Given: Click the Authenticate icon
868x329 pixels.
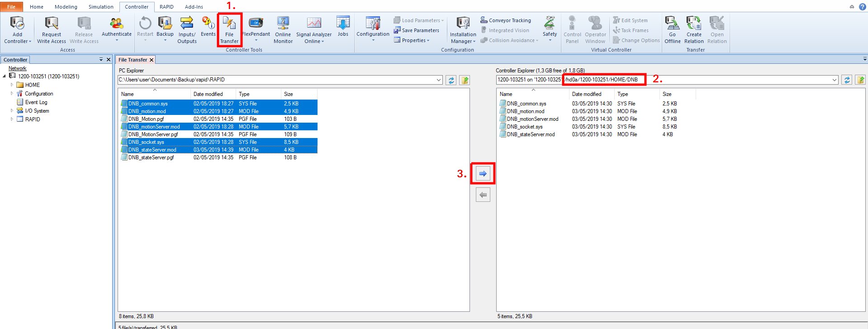Looking at the screenshot, I should (117, 23).
